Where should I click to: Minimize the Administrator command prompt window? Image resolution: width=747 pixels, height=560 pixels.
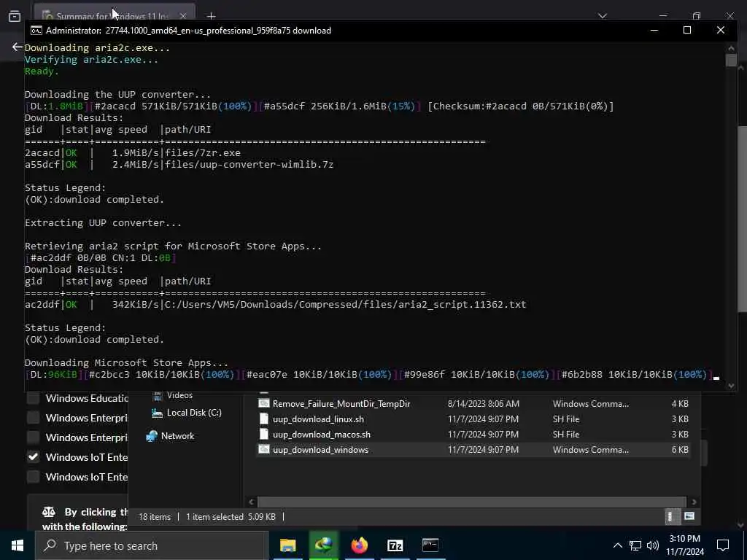click(654, 30)
